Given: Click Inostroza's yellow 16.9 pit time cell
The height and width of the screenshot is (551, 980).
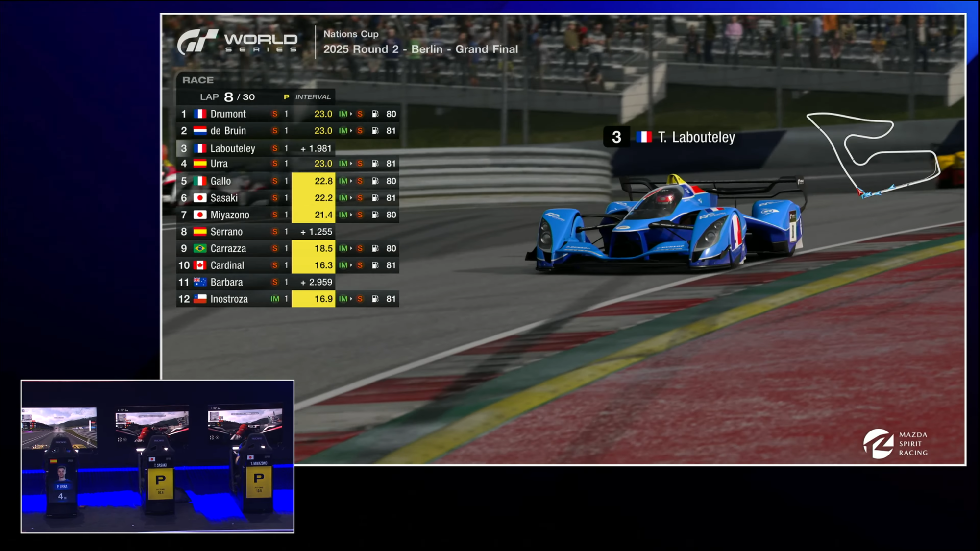Looking at the screenshot, I should [x=314, y=299].
